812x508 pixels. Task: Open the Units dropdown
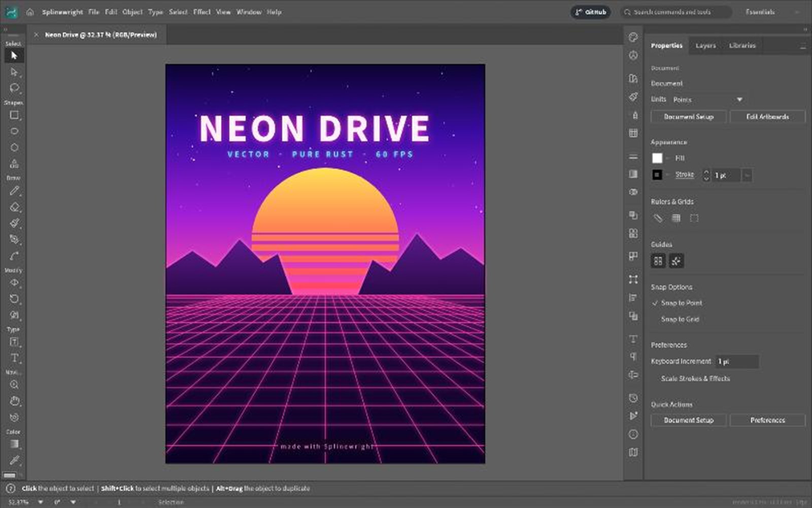click(x=708, y=100)
